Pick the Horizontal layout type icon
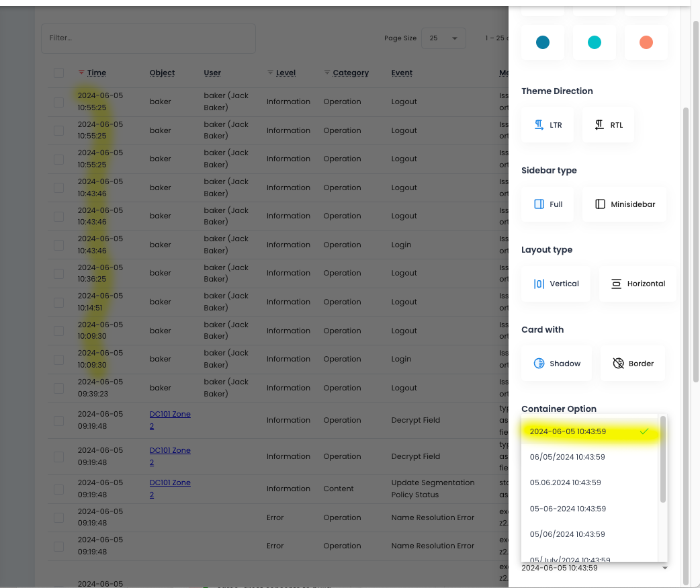The height and width of the screenshot is (588, 700). point(616,284)
